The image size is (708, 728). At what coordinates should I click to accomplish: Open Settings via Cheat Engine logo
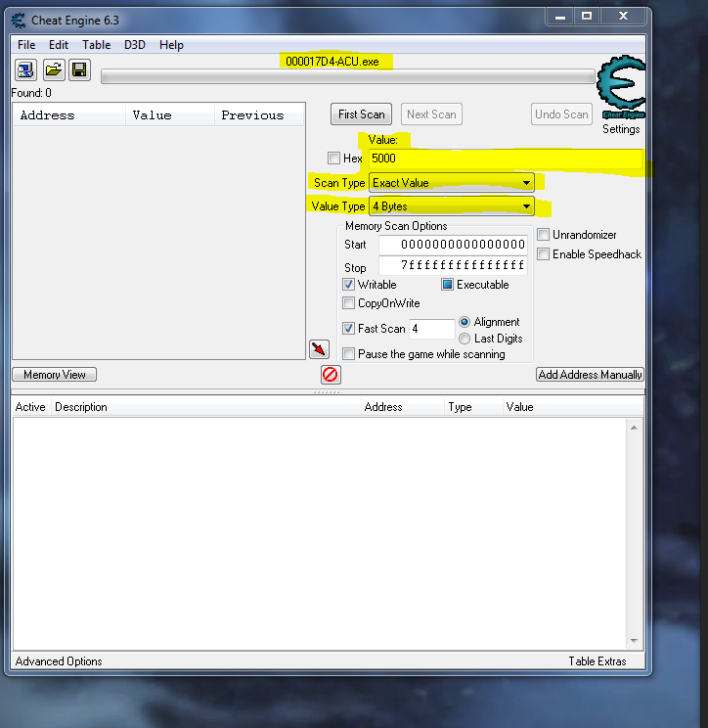point(620,93)
